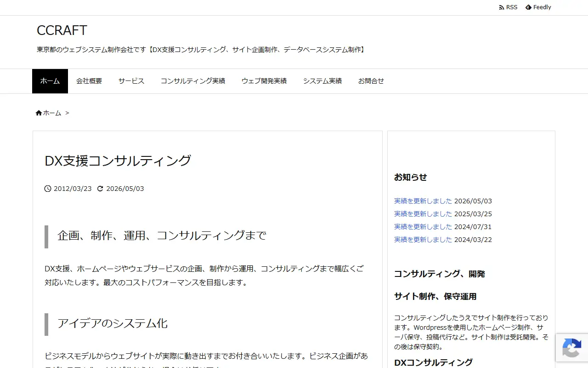Go to the サービス menu item

coord(131,81)
